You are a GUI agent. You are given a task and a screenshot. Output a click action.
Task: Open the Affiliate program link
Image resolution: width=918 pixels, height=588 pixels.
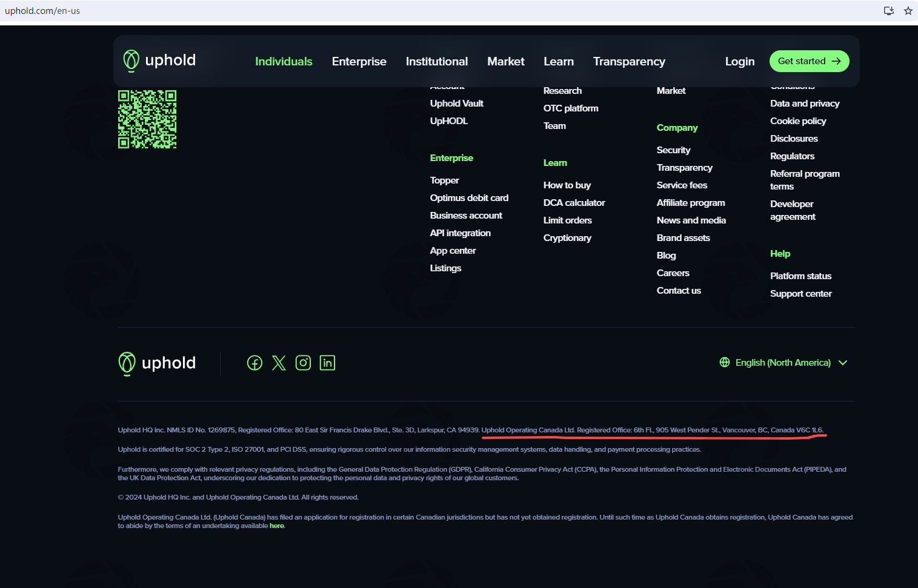click(691, 203)
